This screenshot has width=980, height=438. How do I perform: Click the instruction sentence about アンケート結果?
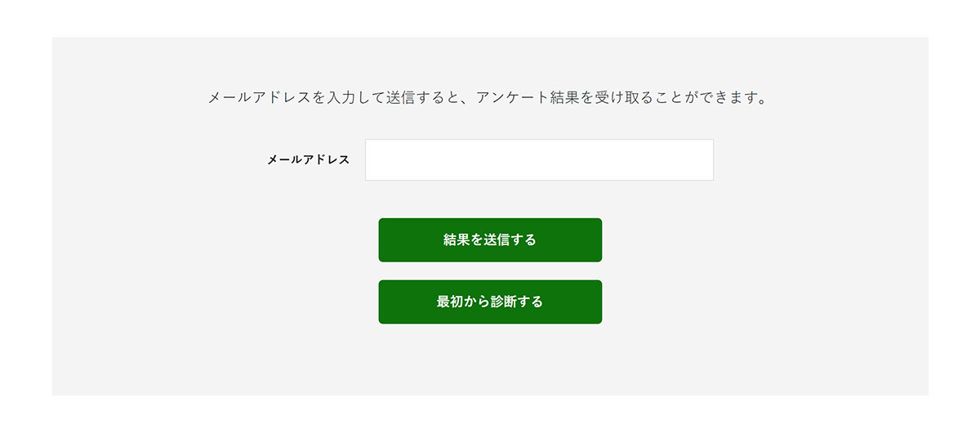[x=488, y=99]
